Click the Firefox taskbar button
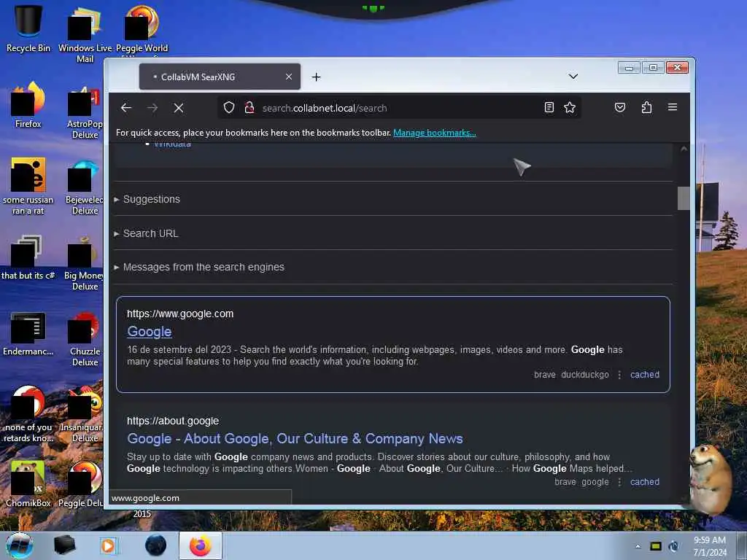The height and width of the screenshot is (560, 747). [201, 545]
